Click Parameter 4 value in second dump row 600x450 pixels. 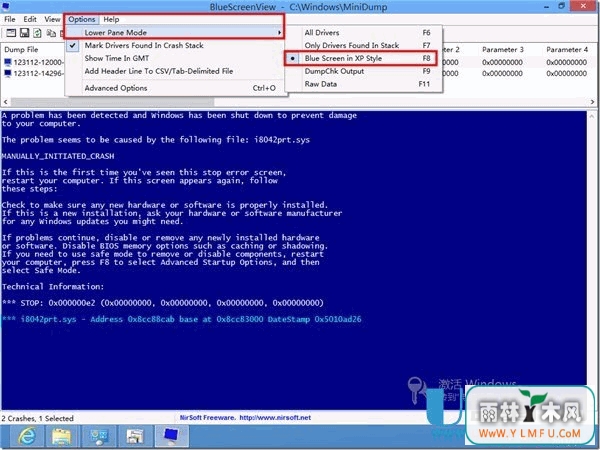point(566,73)
